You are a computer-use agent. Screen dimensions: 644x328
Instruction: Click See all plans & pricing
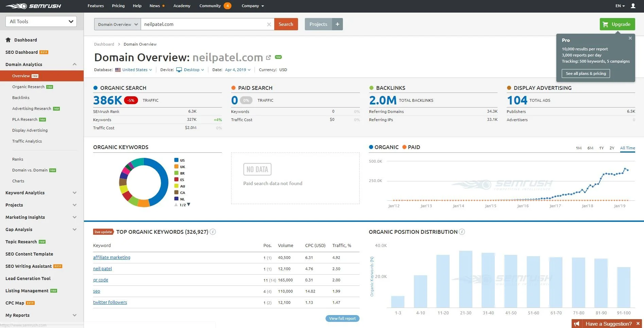586,73
